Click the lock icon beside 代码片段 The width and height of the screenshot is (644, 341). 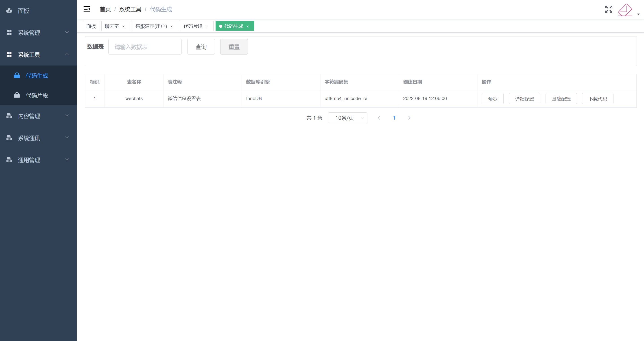17,95
